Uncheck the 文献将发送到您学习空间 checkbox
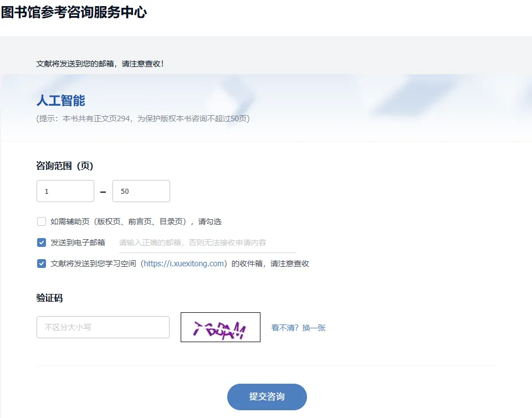This screenshot has width=532, height=418. tap(42, 264)
